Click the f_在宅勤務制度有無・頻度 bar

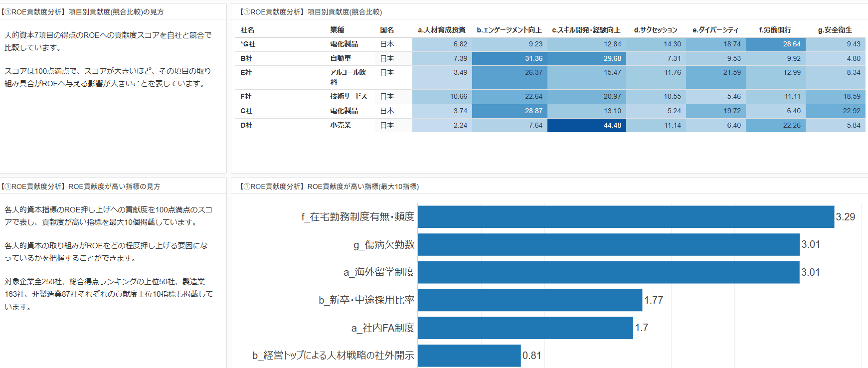[625, 217]
